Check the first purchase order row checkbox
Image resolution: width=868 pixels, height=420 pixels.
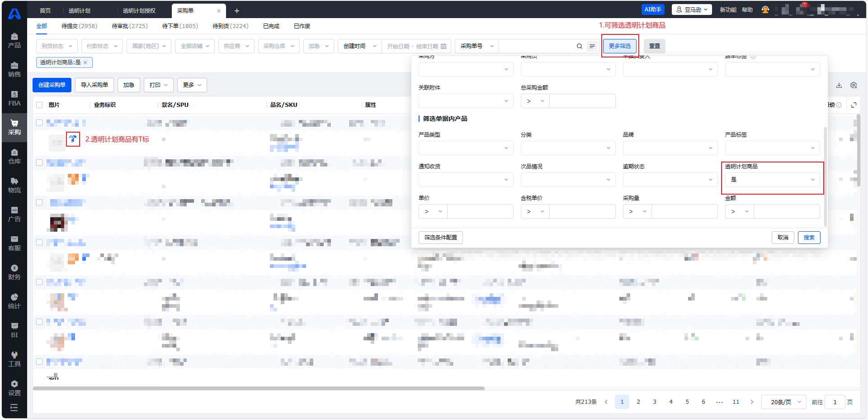[x=39, y=123]
